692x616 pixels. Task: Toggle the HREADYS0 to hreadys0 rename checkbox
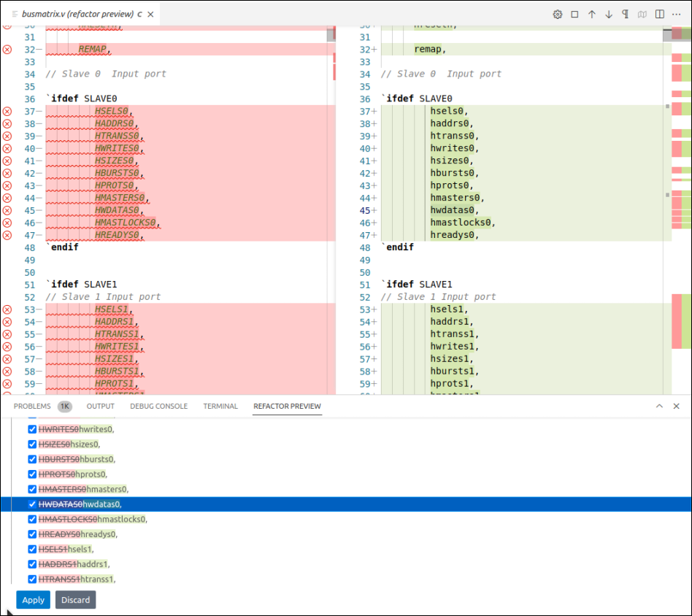pyautogui.click(x=32, y=534)
